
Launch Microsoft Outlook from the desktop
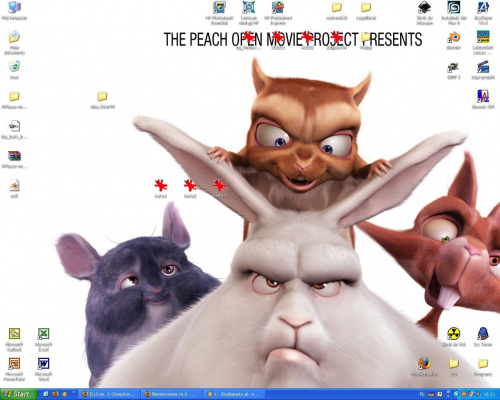14,334
